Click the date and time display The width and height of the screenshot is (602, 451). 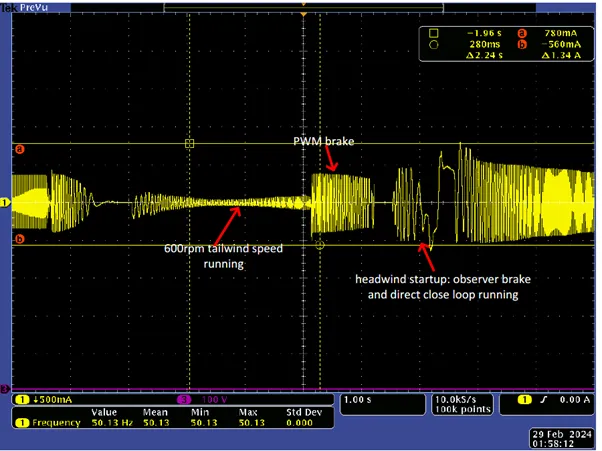click(x=562, y=439)
